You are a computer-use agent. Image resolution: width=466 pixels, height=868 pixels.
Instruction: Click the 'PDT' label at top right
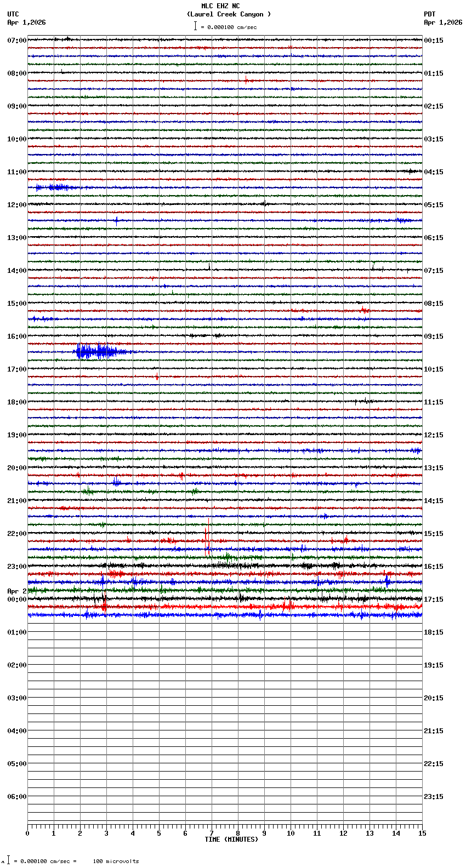pos(429,14)
